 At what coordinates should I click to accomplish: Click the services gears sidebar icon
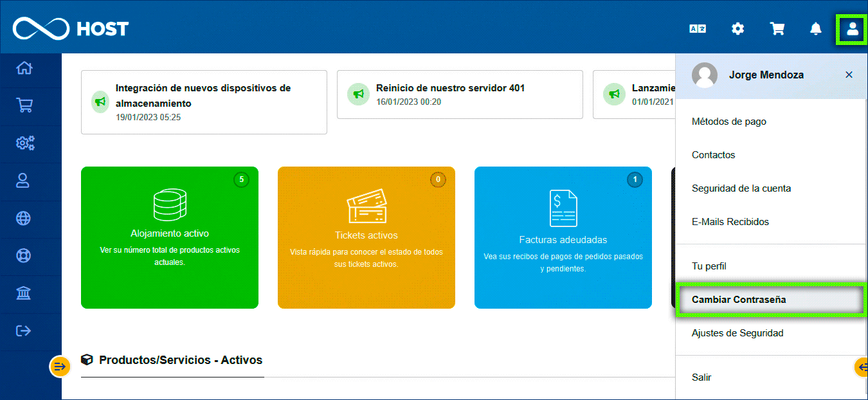24,143
